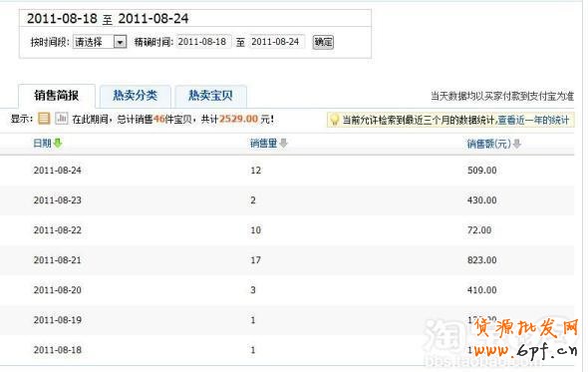Click the 日期 column header
This screenshot has width=588, height=372.
43,143
